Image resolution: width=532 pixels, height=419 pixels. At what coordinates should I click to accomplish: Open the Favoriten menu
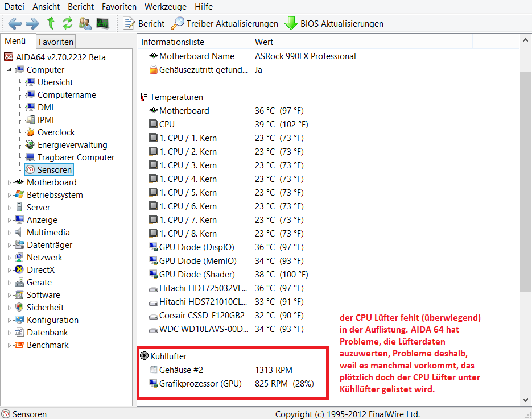point(119,6)
